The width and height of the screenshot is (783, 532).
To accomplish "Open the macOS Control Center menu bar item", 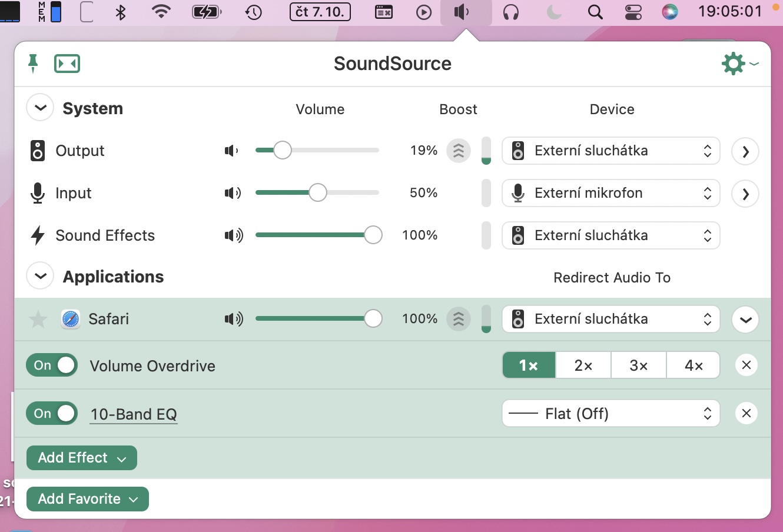I will coord(633,12).
